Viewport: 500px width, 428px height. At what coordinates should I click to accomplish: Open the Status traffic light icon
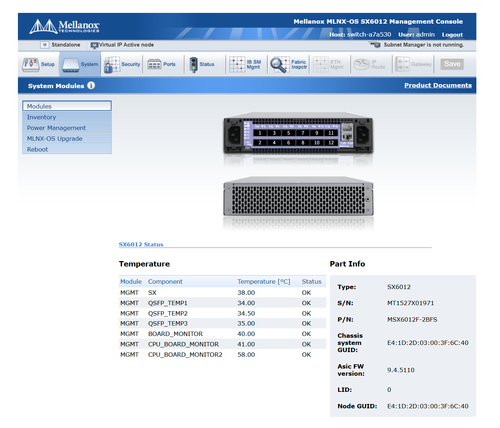click(x=193, y=65)
